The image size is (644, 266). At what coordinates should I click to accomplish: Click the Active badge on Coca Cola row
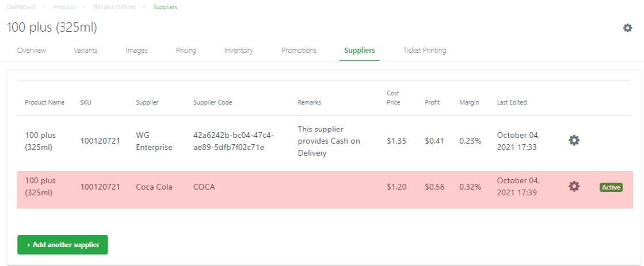point(611,187)
